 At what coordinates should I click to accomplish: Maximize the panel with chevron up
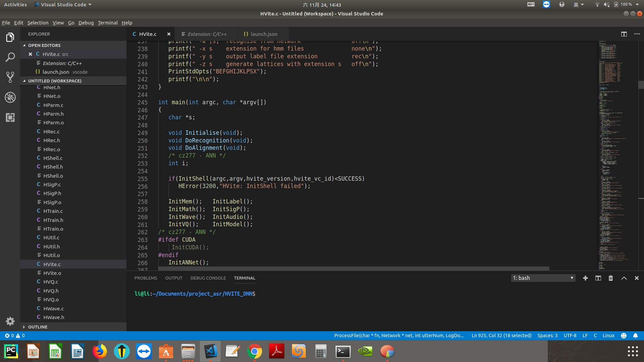pos(624,278)
